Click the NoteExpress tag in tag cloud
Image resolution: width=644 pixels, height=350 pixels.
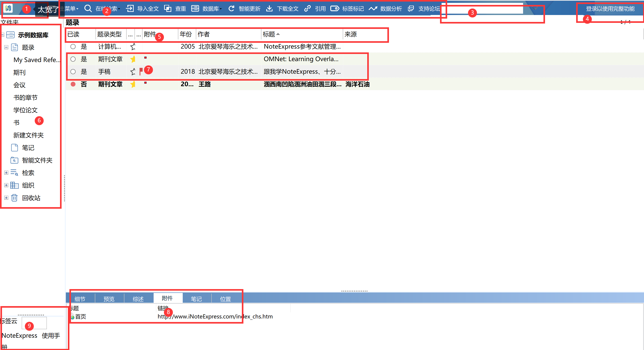tap(19, 335)
